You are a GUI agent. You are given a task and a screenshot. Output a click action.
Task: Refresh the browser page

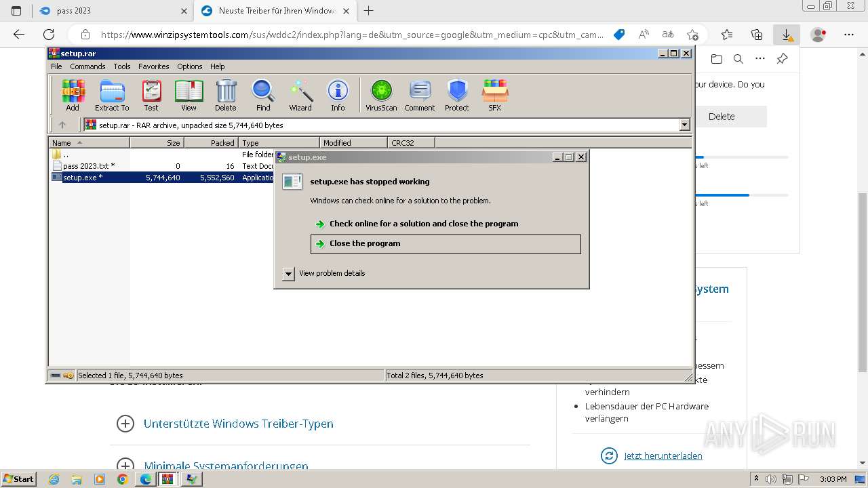tap(49, 35)
